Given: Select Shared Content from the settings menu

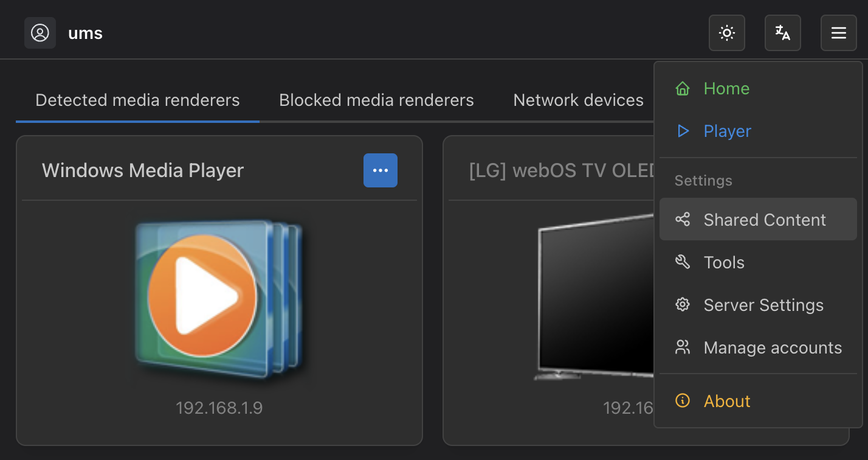Looking at the screenshot, I should [764, 219].
